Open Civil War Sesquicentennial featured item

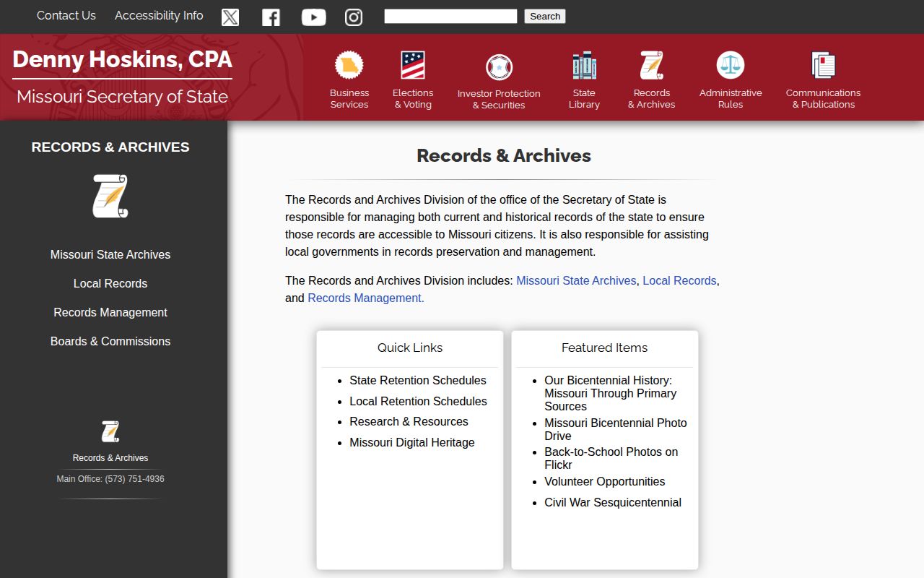click(x=613, y=502)
